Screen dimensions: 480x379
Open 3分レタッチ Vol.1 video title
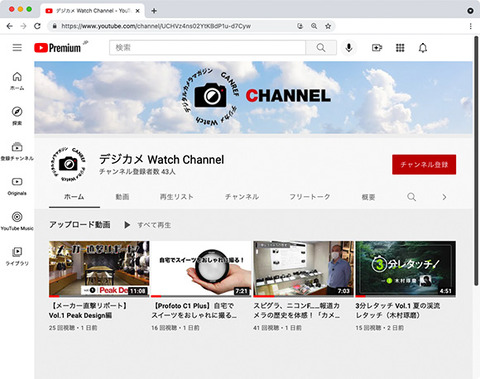coord(398,310)
